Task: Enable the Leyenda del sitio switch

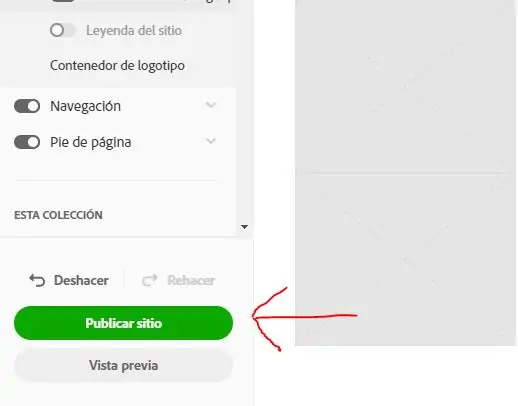Action: click(x=62, y=30)
